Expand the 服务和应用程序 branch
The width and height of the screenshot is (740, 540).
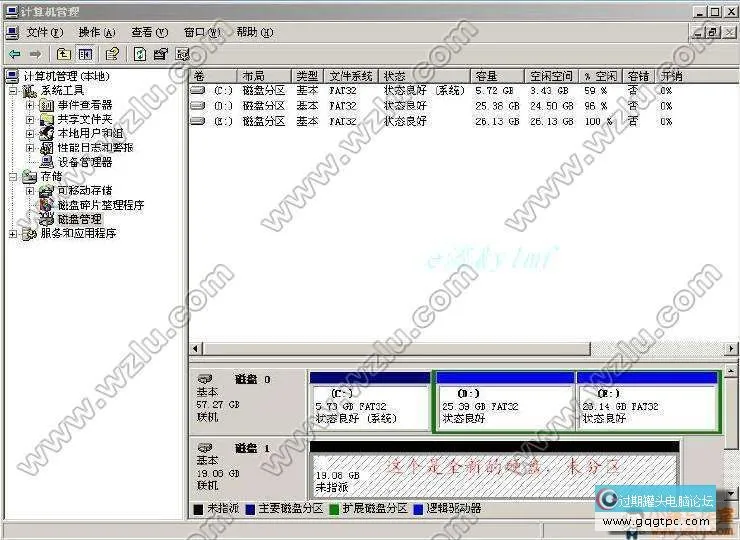[x=13, y=234]
